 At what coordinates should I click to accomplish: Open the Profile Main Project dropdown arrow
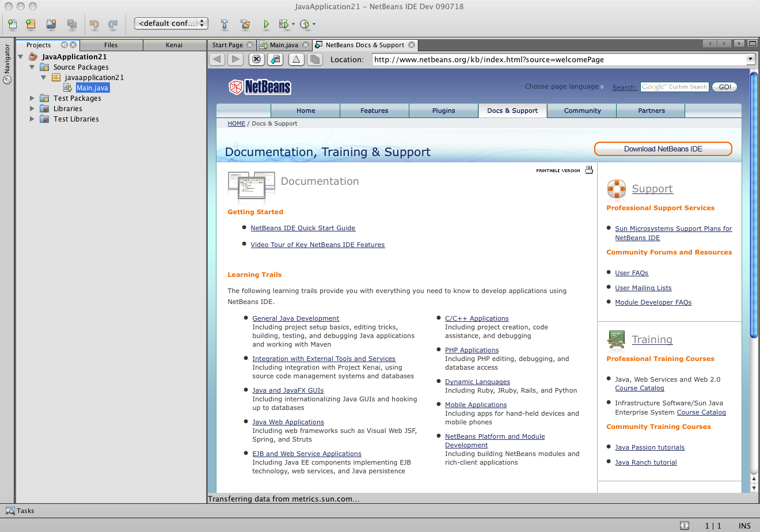point(314,24)
